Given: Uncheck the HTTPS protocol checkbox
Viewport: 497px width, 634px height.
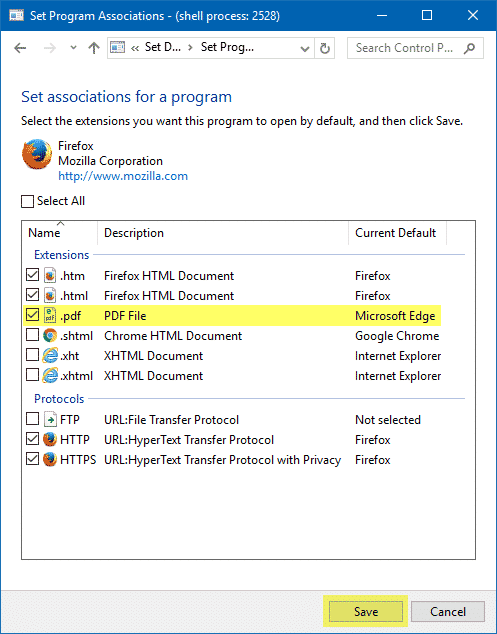Looking at the screenshot, I should click(32, 459).
